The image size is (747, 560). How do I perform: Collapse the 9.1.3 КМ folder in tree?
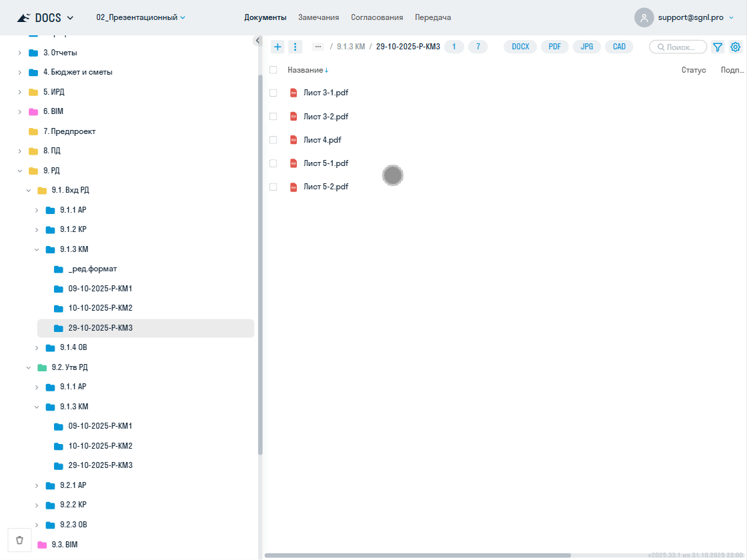click(37, 249)
